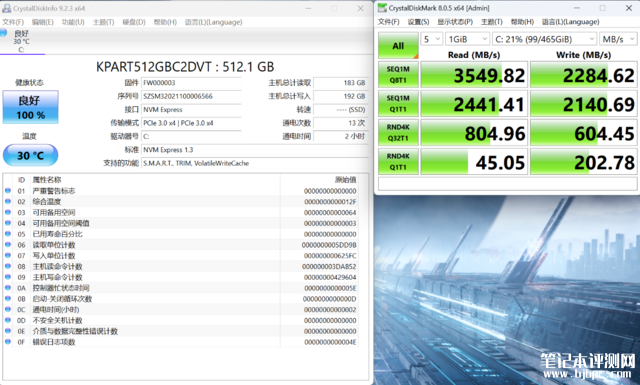The image size is (640, 385).
Task: Expand the test count dropdown showing 5
Action: pos(432,39)
